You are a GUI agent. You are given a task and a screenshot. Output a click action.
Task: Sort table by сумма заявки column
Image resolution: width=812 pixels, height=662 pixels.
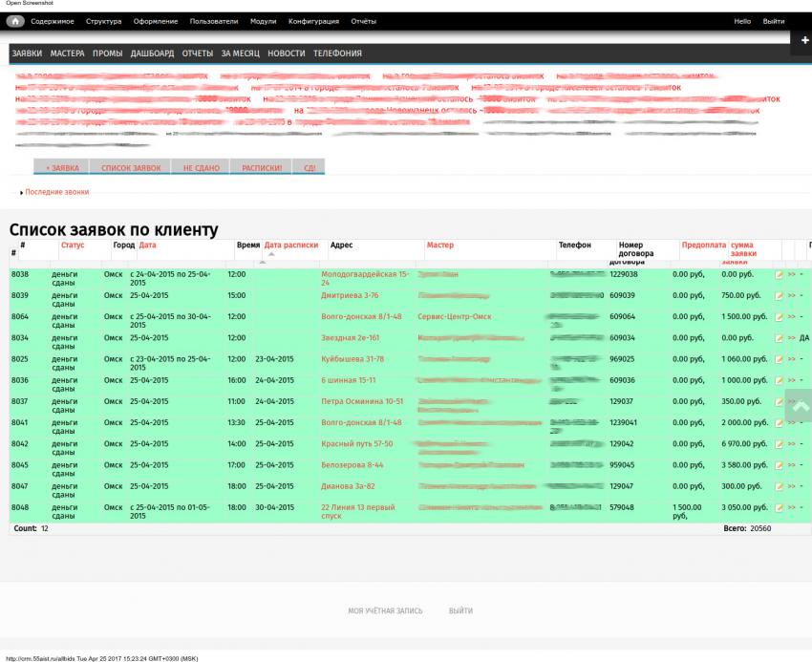(743, 249)
